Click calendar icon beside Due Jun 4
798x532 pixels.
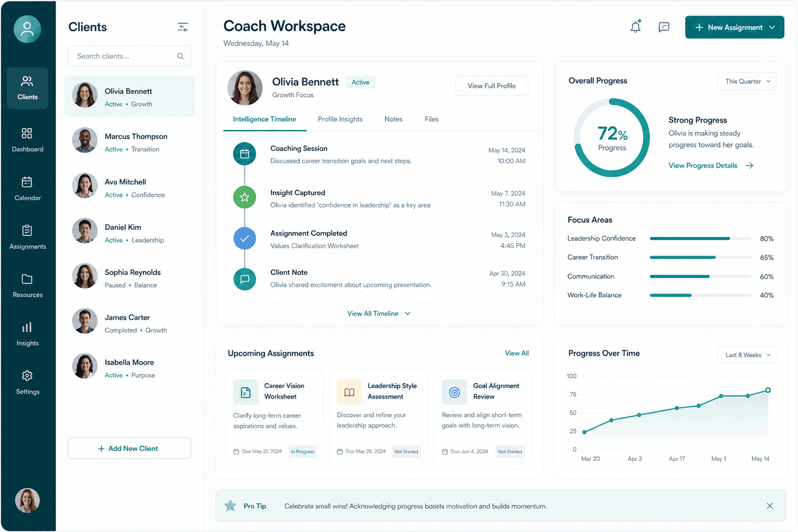pyautogui.click(x=445, y=452)
